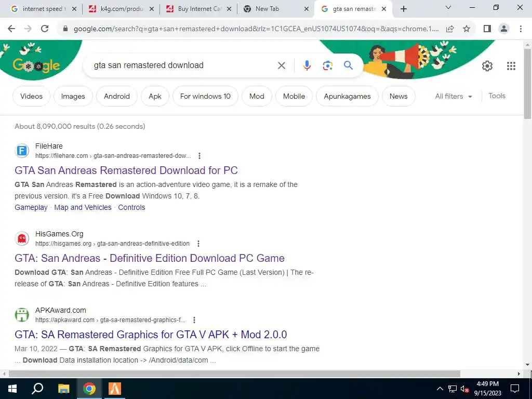
Task: Click the forward navigation arrow
Action: (x=28, y=29)
